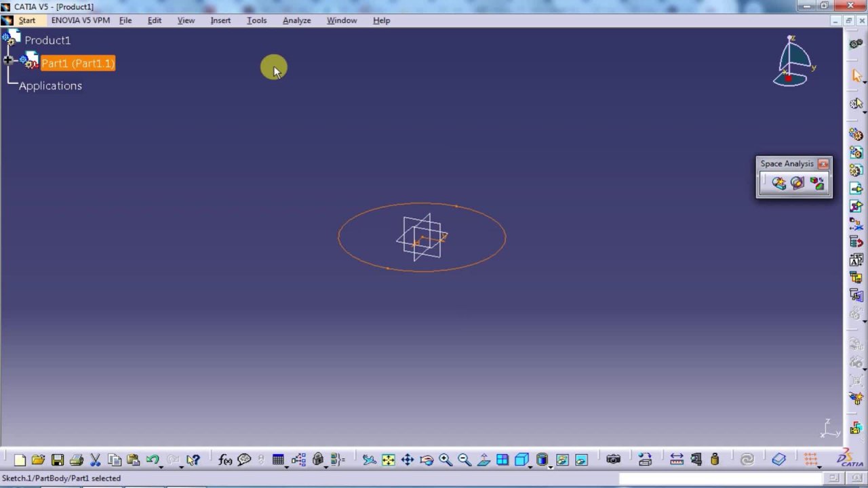Click the Design Table grid icon

278,460
